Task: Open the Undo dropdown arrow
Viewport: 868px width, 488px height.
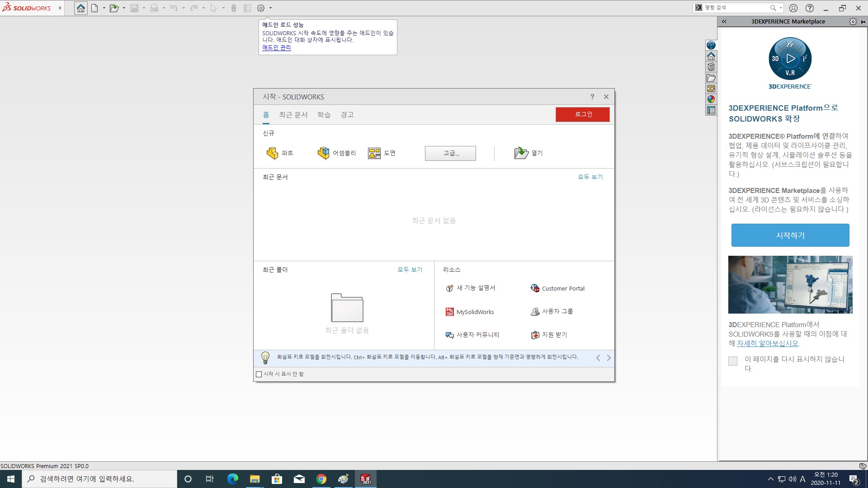Action: pos(184,8)
